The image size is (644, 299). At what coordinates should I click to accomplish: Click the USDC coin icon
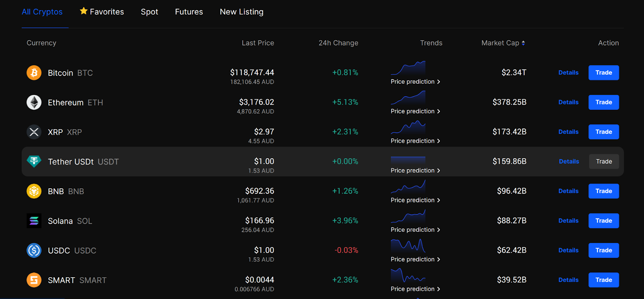tap(34, 250)
